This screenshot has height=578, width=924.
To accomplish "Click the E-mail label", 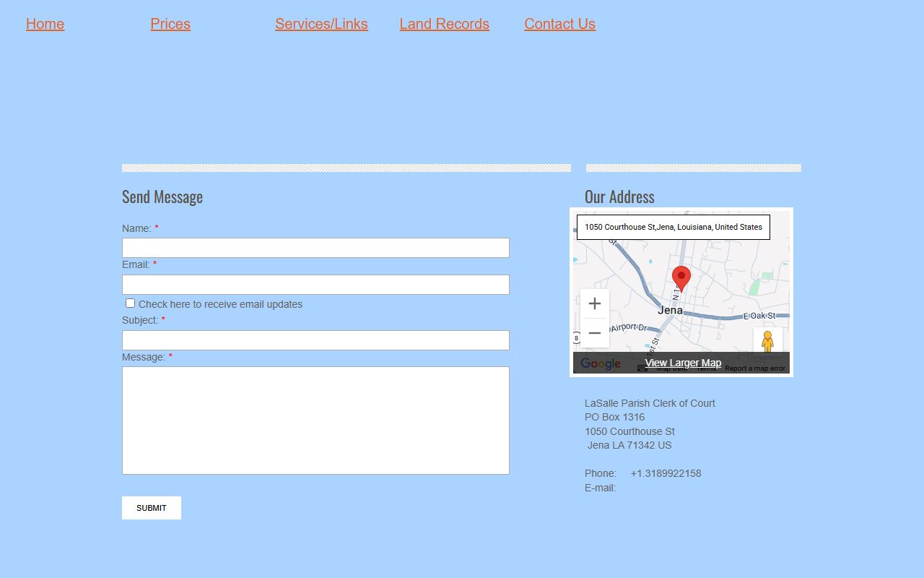I will tap(600, 488).
